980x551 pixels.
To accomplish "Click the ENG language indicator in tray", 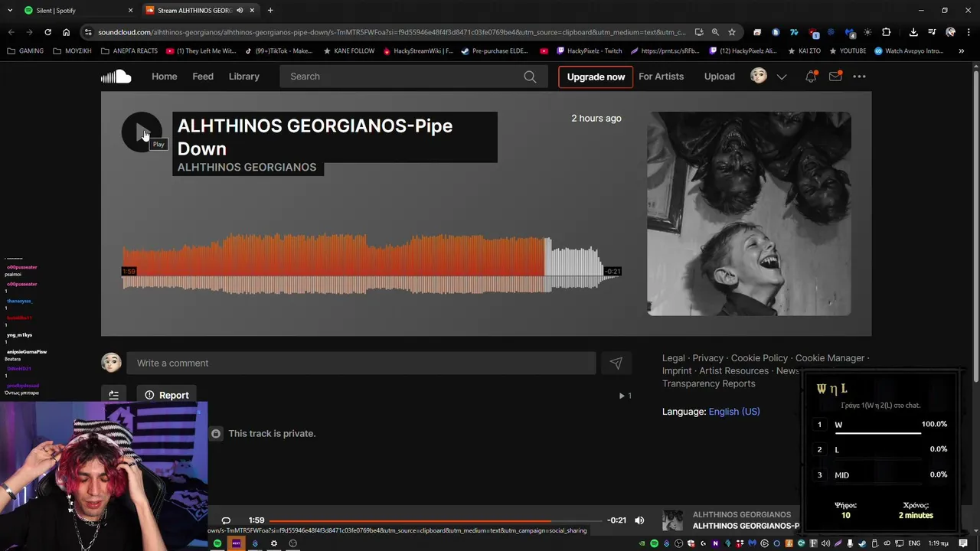I will 914,543.
